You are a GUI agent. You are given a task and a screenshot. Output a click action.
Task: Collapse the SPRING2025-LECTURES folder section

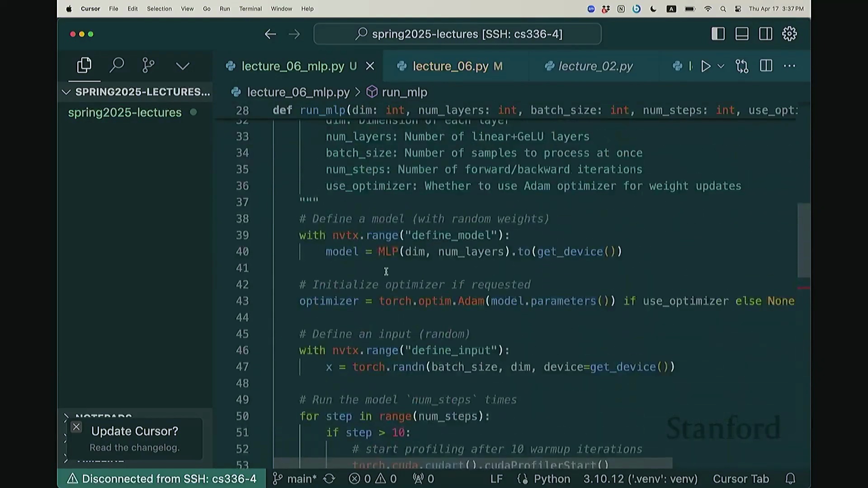66,92
